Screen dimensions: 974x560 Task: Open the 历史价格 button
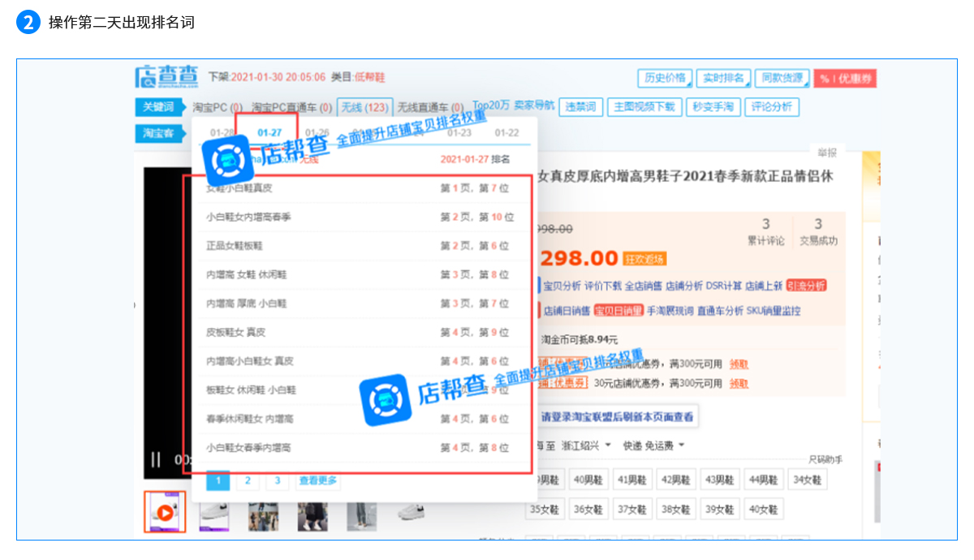(x=666, y=78)
